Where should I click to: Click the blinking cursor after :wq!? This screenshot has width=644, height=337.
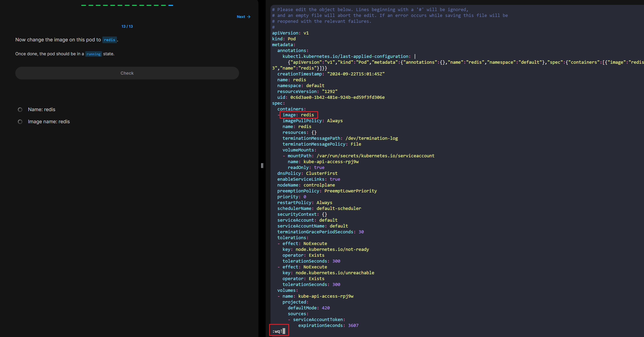coord(284,331)
